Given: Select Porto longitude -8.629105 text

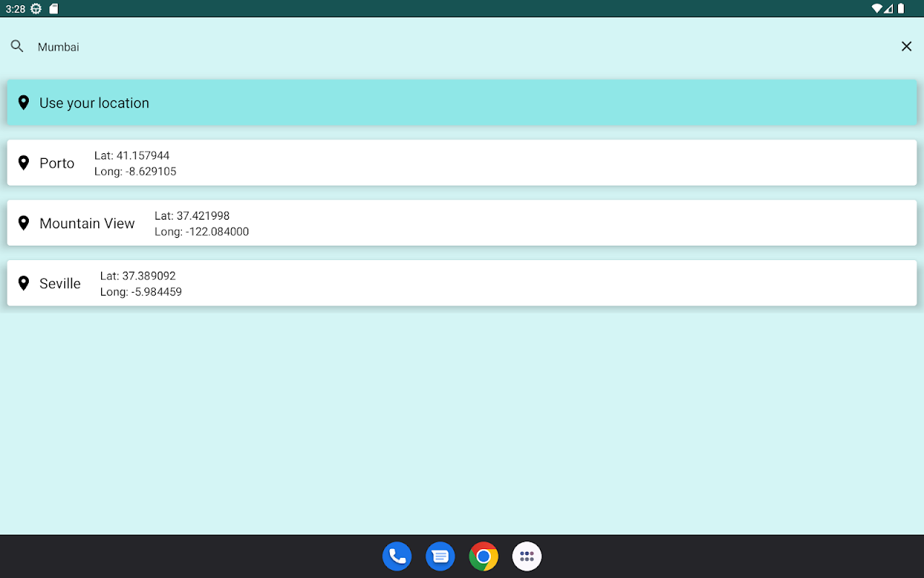Looking at the screenshot, I should [136, 171].
